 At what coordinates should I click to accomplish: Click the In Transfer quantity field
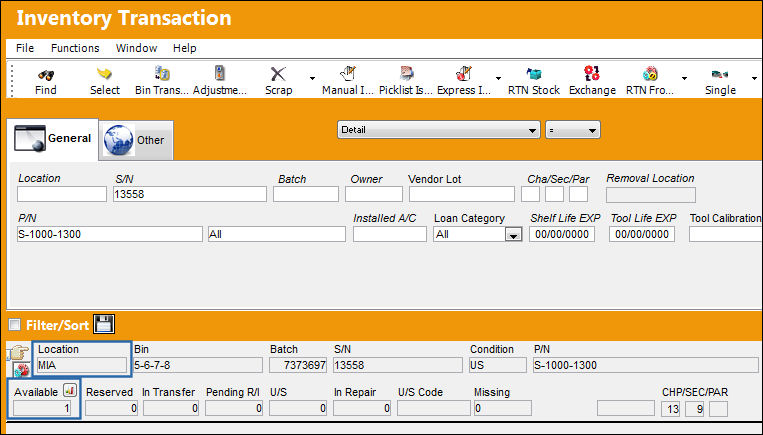[171, 408]
